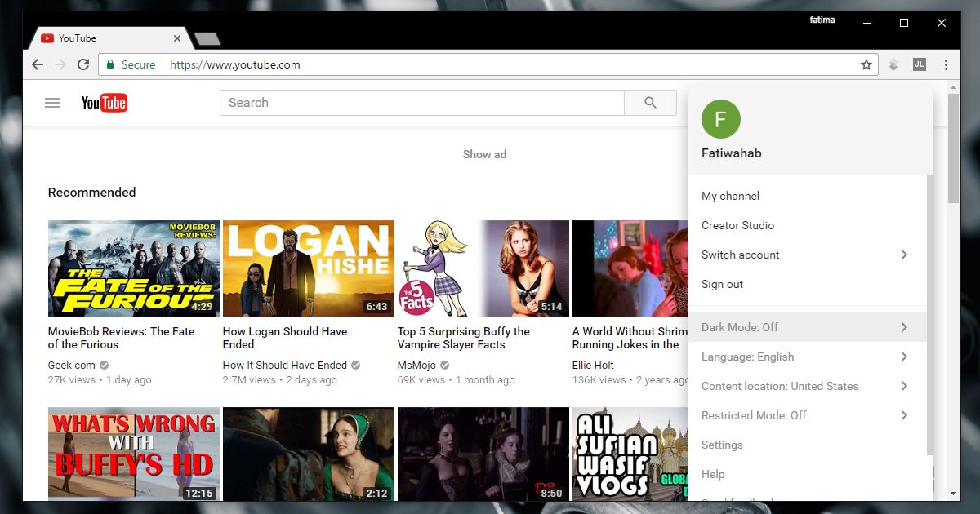
Task: Reload the page with the refresh icon
Action: (83, 64)
